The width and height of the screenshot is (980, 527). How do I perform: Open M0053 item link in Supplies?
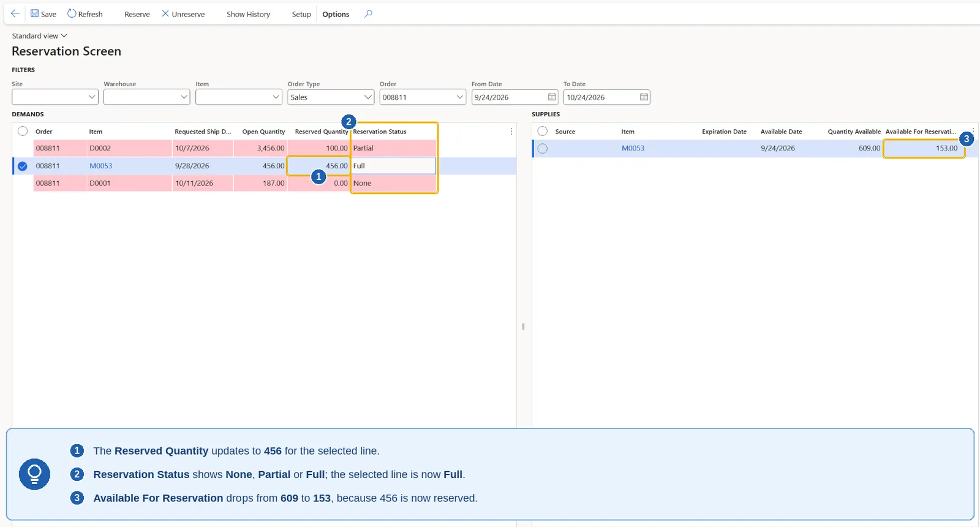pos(633,148)
